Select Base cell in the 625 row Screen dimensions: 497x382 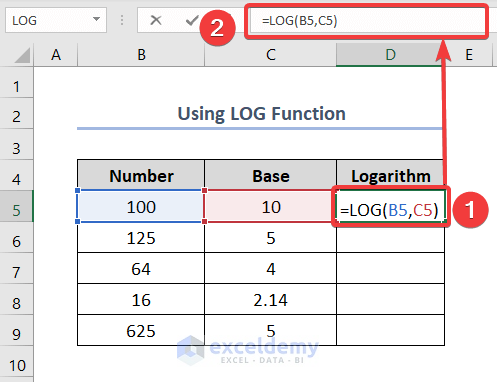tap(270, 330)
